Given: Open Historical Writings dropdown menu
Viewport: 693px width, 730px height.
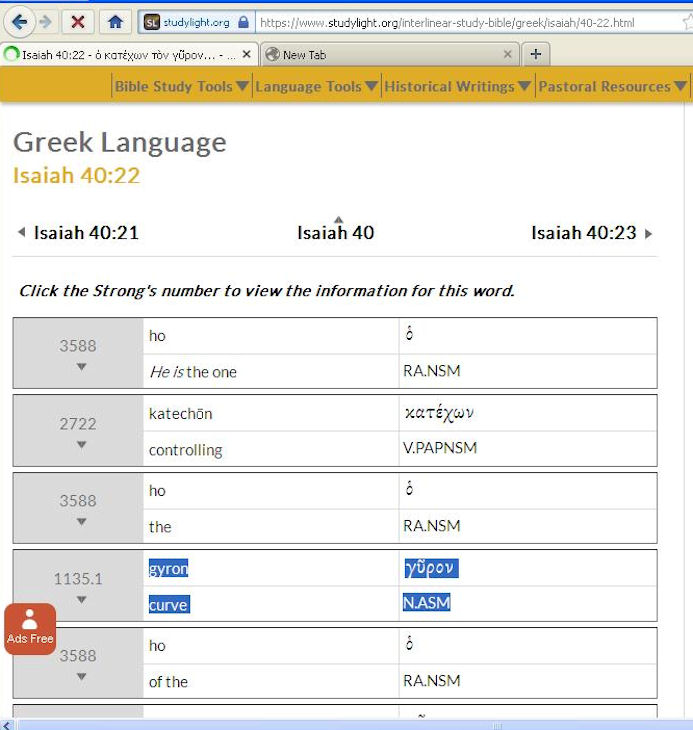Looking at the screenshot, I should point(456,87).
